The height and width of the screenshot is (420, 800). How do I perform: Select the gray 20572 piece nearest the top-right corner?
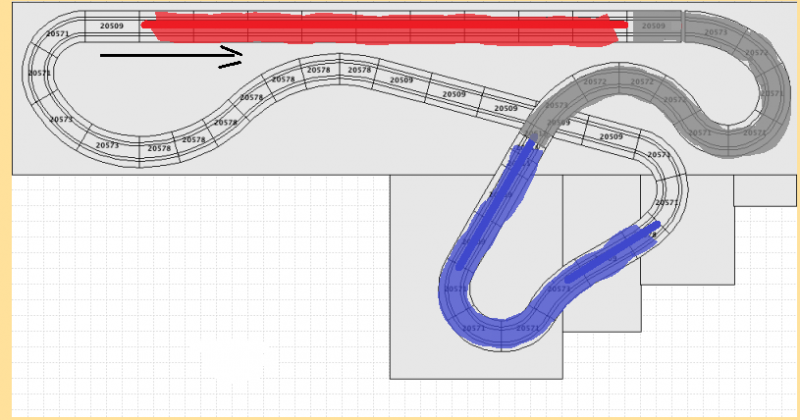pyautogui.click(x=757, y=53)
